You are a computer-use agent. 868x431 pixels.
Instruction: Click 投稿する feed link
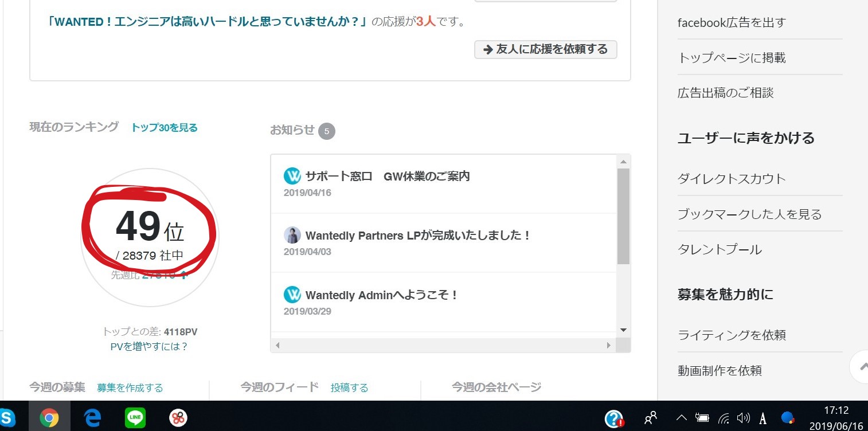point(350,388)
